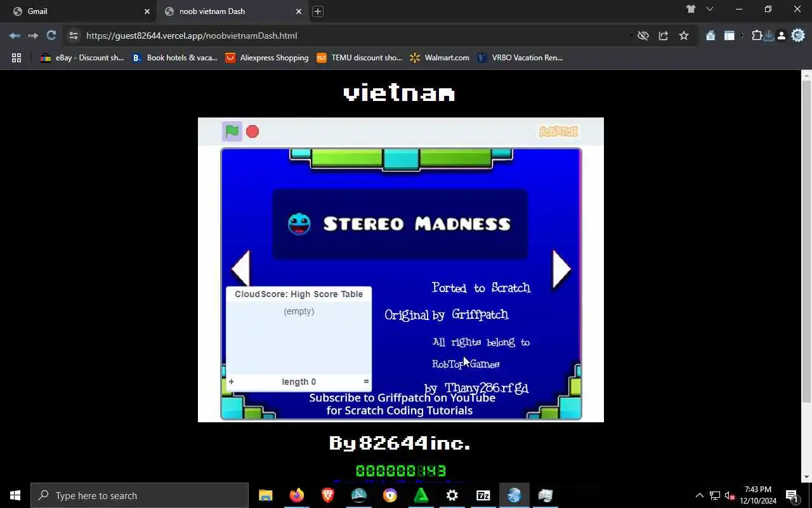Open TEMU discount bookmark

359,58
